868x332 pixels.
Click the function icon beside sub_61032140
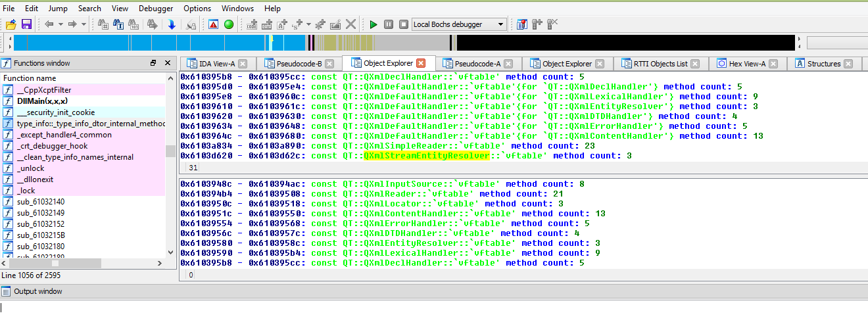pos(8,202)
